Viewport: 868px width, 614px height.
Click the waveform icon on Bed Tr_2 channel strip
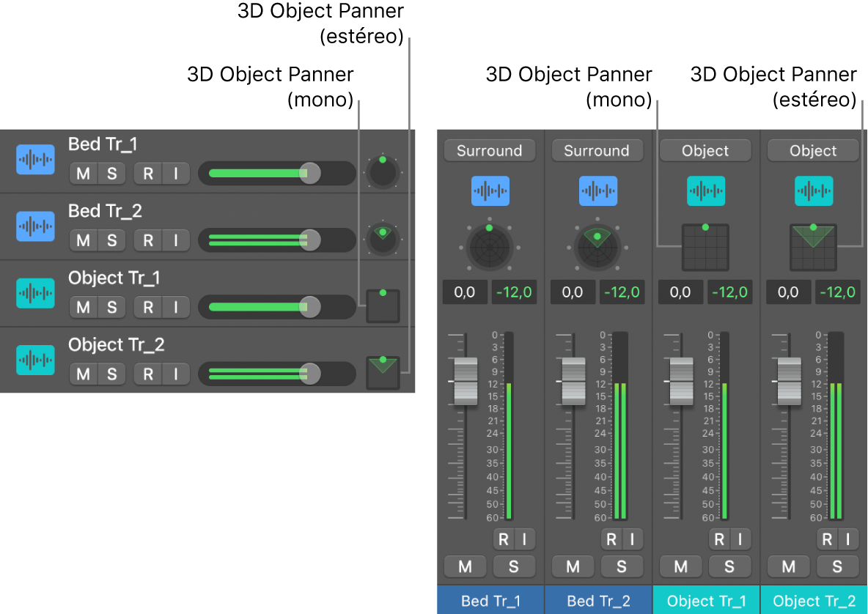[597, 191]
